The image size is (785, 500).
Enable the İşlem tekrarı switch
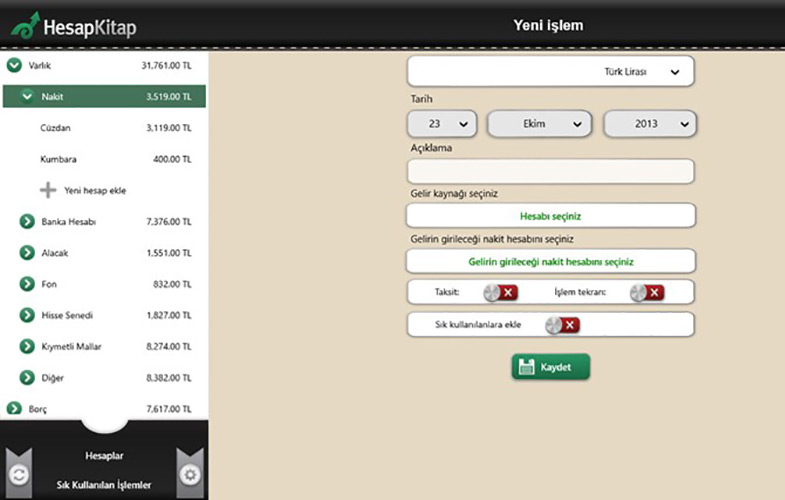[646, 292]
